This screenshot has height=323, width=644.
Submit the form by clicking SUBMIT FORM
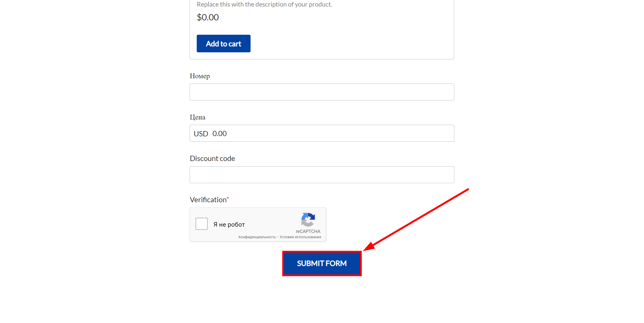pos(322,263)
